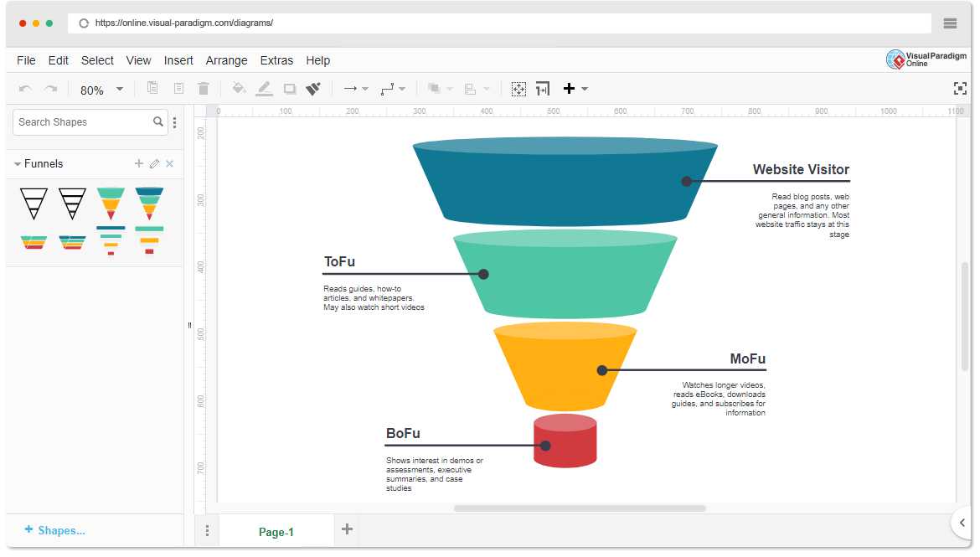Switch to the Page-1 tab

tap(276, 531)
